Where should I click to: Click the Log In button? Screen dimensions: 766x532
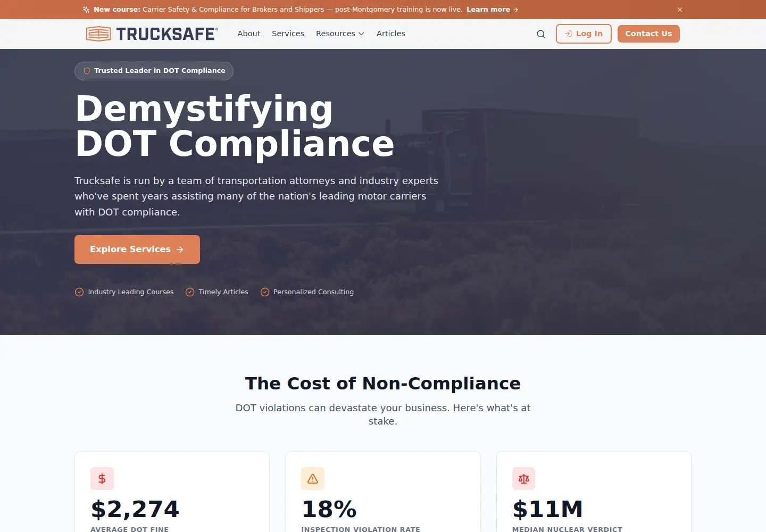click(x=584, y=34)
